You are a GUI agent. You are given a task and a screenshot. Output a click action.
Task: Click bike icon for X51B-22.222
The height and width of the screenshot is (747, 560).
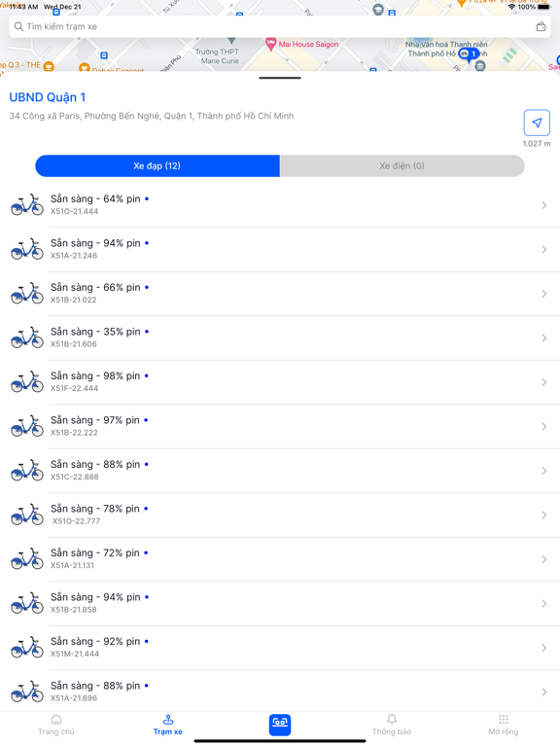tap(27, 426)
